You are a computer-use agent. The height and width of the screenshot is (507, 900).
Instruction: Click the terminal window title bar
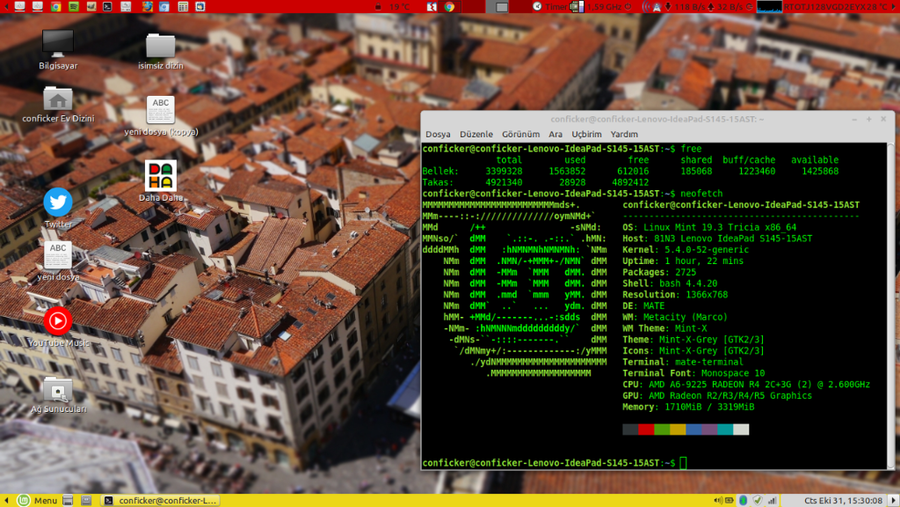pos(657,119)
